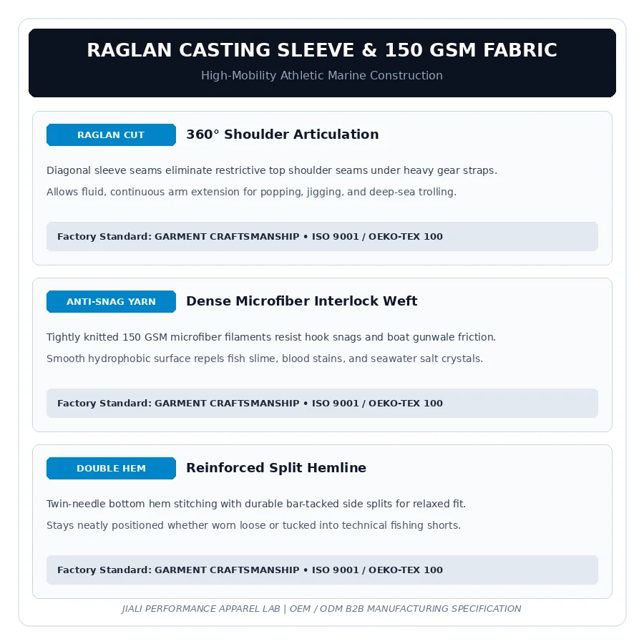Click OEM / ODM B2B MANUFACTURING SPECIFICATION footer text
The image size is (644, 644).
click(x=406, y=609)
